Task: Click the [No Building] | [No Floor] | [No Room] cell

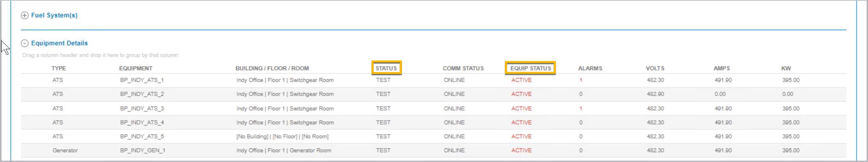Action: (x=282, y=136)
